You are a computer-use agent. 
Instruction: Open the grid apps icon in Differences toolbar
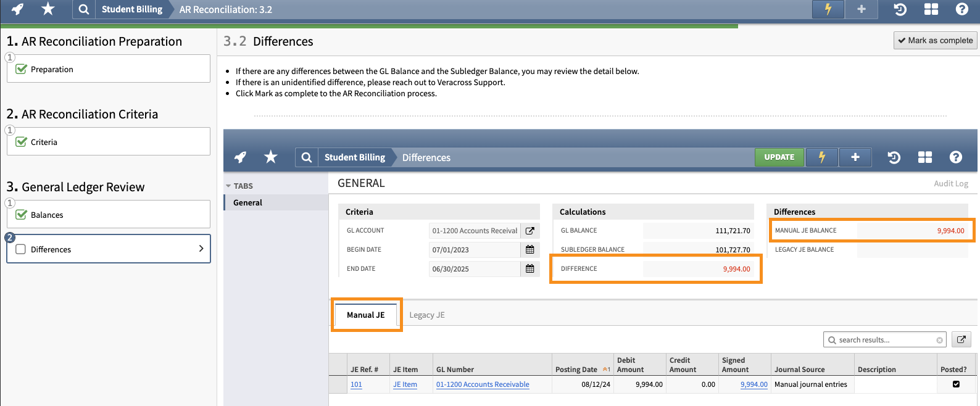click(924, 157)
